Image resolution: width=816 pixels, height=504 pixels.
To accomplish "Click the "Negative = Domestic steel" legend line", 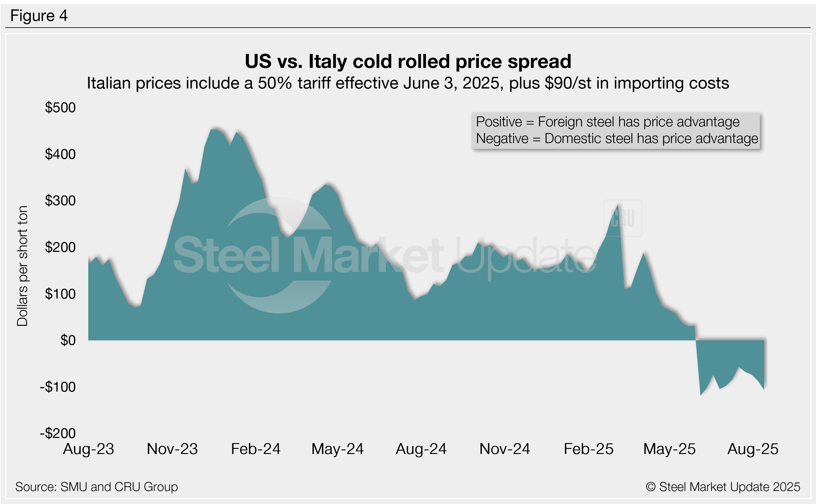I will coord(616,139).
